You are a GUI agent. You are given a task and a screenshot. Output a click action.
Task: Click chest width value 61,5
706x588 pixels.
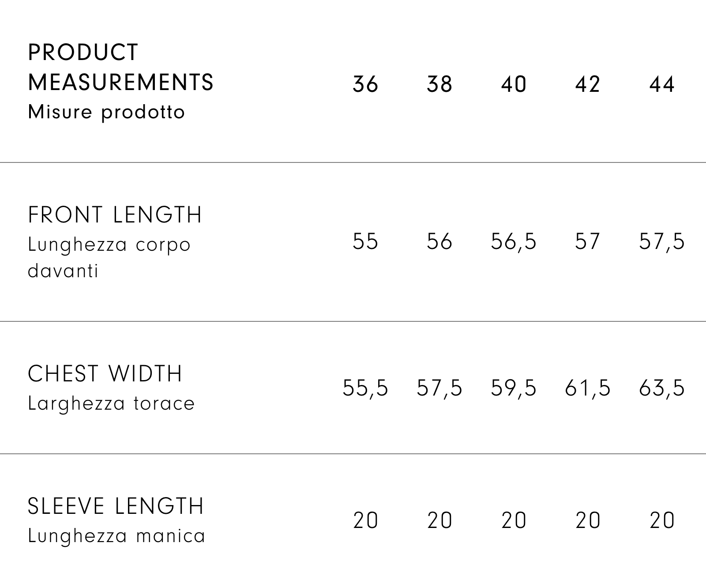click(x=588, y=388)
